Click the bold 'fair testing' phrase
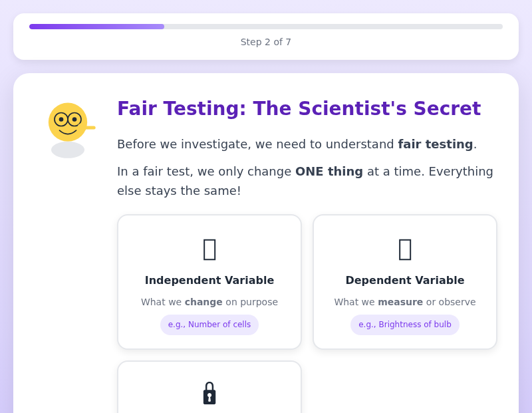This screenshot has width=532, height=413. click(435, 144)
